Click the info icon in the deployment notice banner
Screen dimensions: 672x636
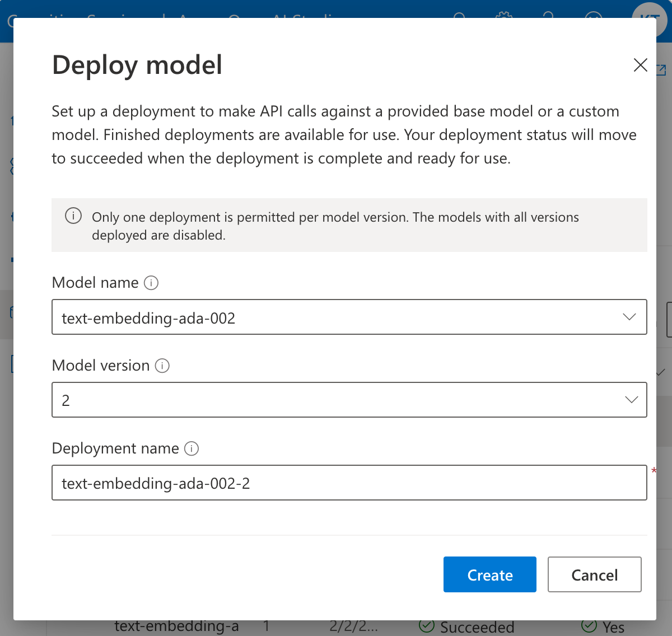(x=73, y=215)
